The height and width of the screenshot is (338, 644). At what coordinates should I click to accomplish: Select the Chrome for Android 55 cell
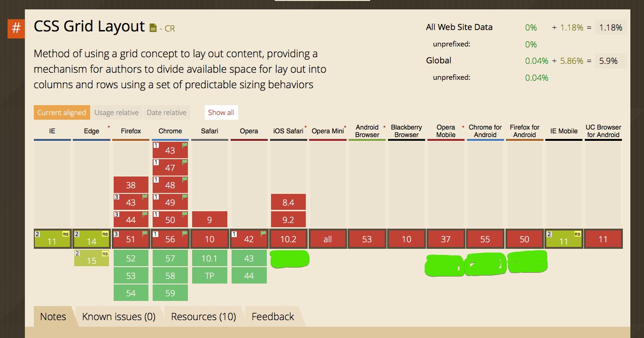[485, 239]
